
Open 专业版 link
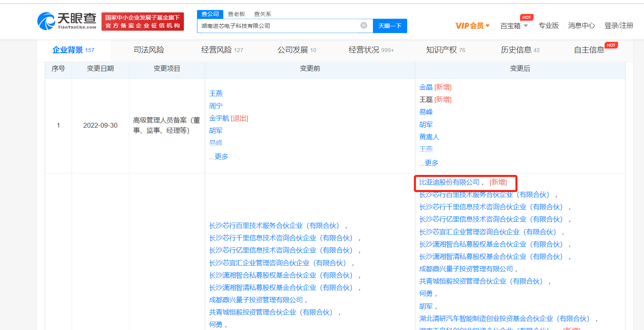[548, 25]
